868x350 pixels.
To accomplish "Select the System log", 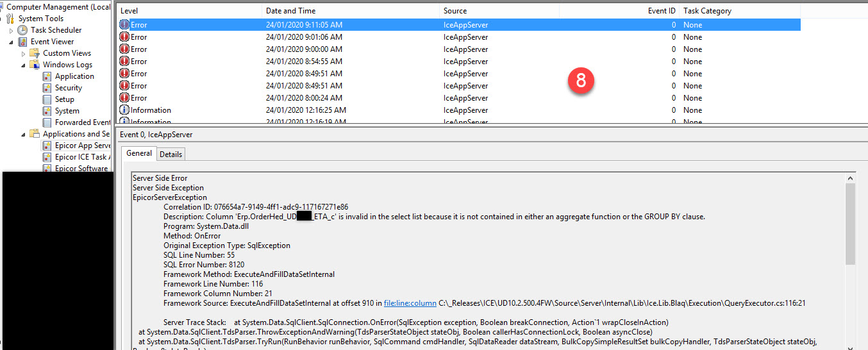I will click(67, 111).
